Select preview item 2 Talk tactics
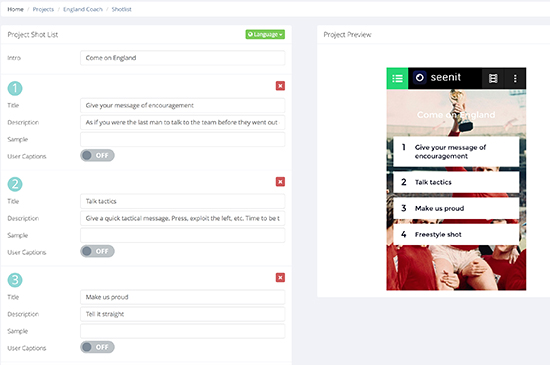 point(456,182)
